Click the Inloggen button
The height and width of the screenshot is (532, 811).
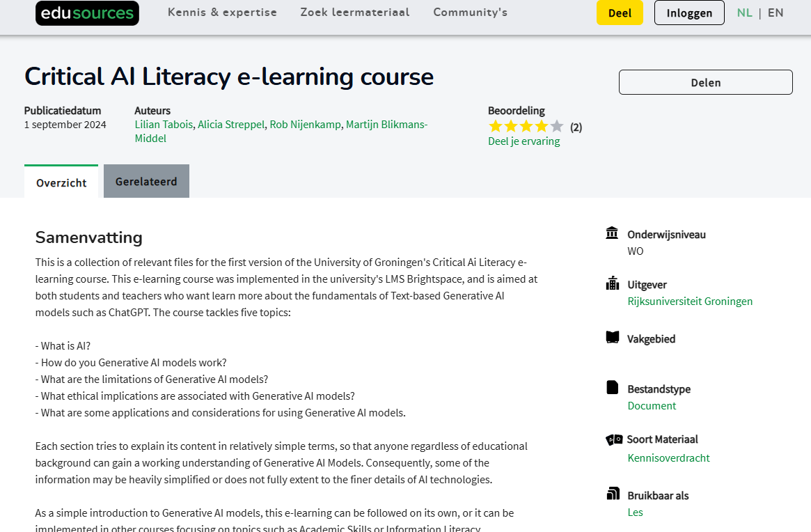click(x=689, y=13)
